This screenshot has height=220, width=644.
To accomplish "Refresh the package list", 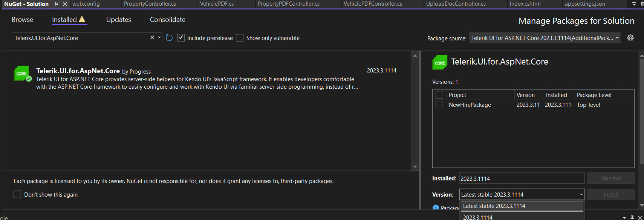I will click(x=169, y=38).
